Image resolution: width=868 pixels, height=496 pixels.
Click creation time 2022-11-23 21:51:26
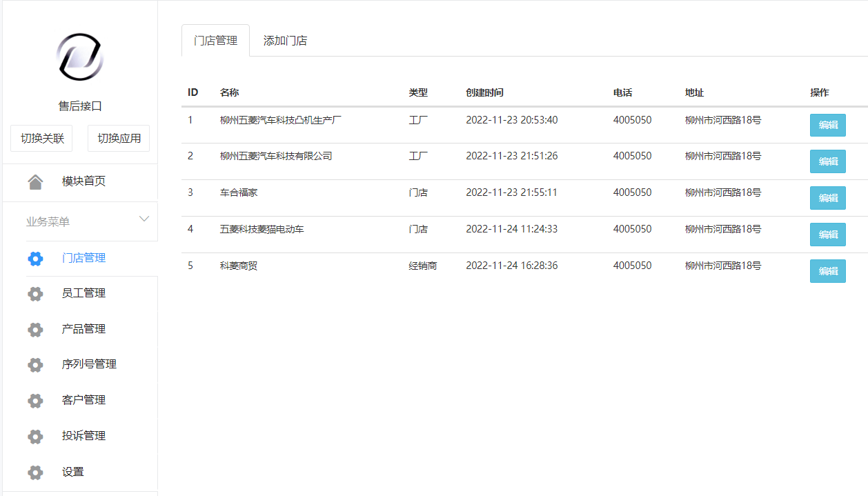click(511, 156)
